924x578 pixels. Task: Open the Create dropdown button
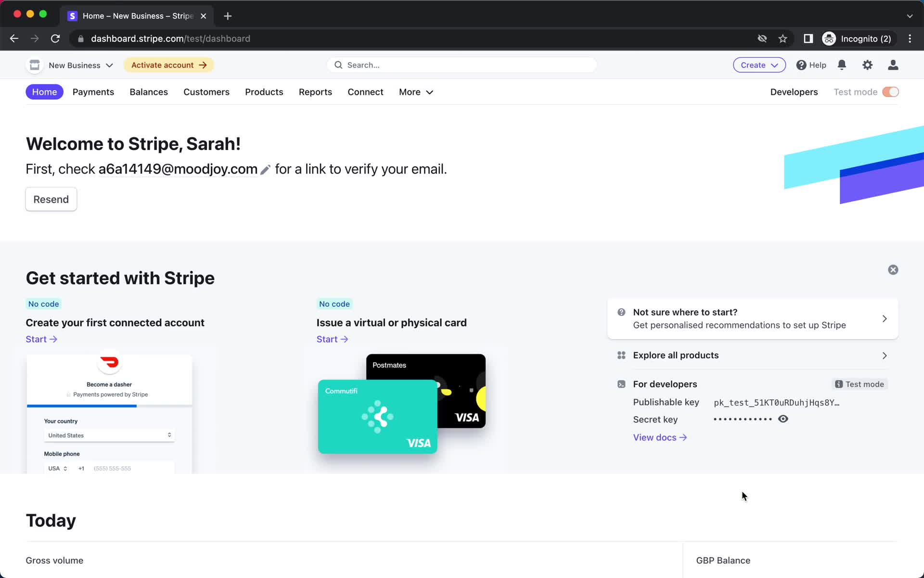click(759, 65)
